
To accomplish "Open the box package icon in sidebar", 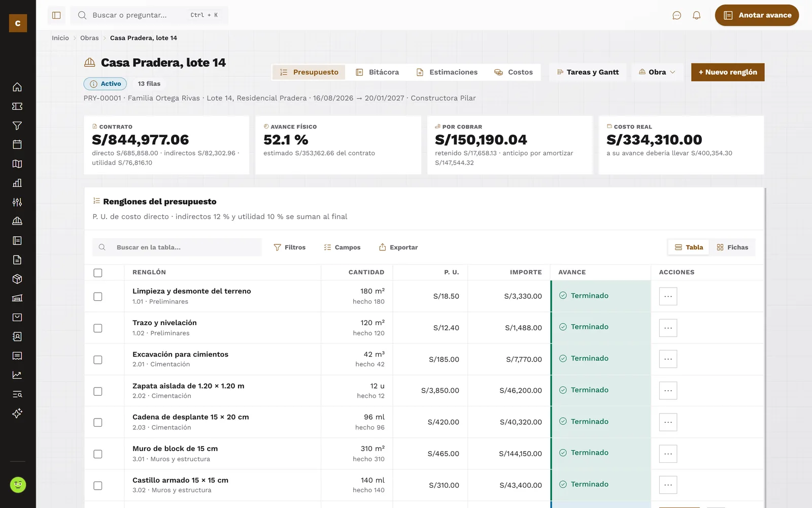I will (17, 279).
